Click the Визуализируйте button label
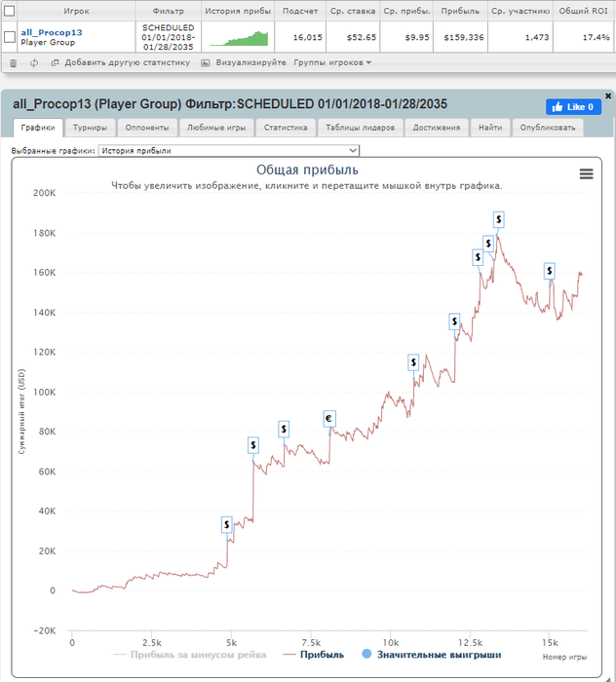Viewport: 616px width, 682px height. click(x=251, y=62)
